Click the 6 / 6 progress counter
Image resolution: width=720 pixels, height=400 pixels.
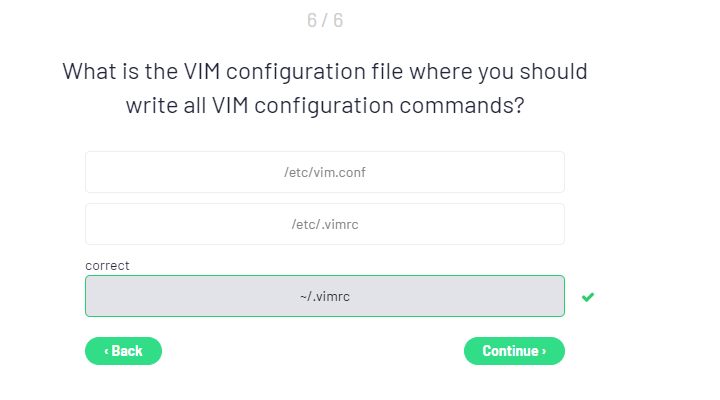click(324, 20)
